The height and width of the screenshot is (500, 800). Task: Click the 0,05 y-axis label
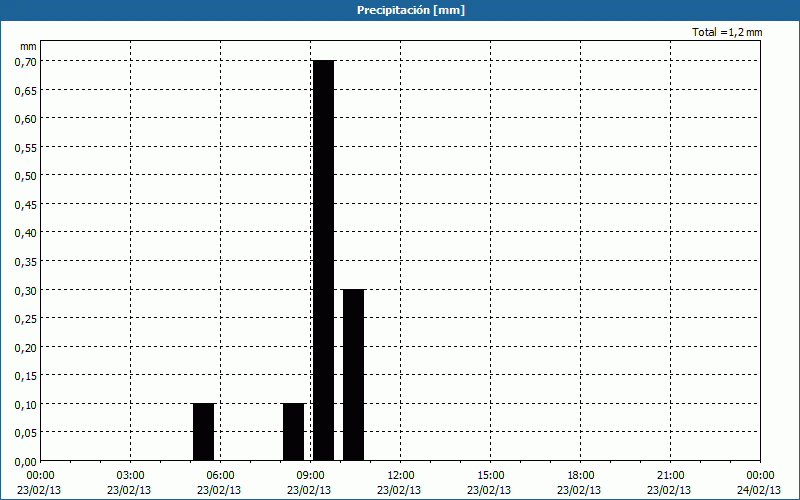point(26,433)
